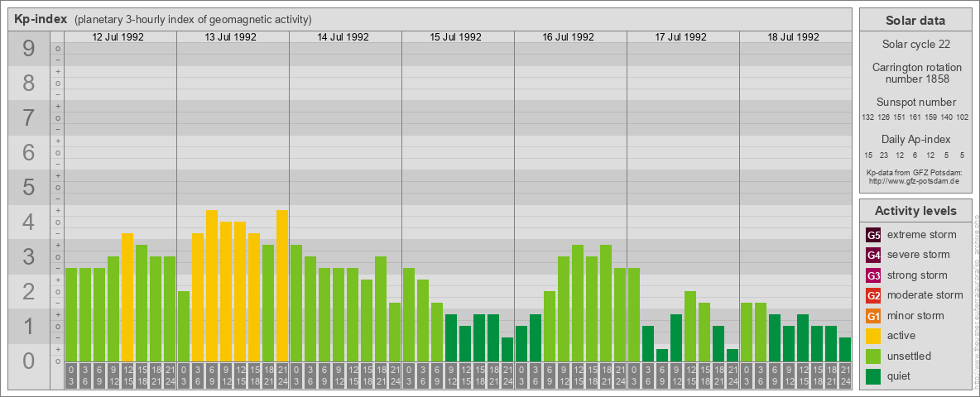Click the 18 Jul 1992 date header
Image resolution: width=980 pixels, height=397 pixels.
click(793, 37)
